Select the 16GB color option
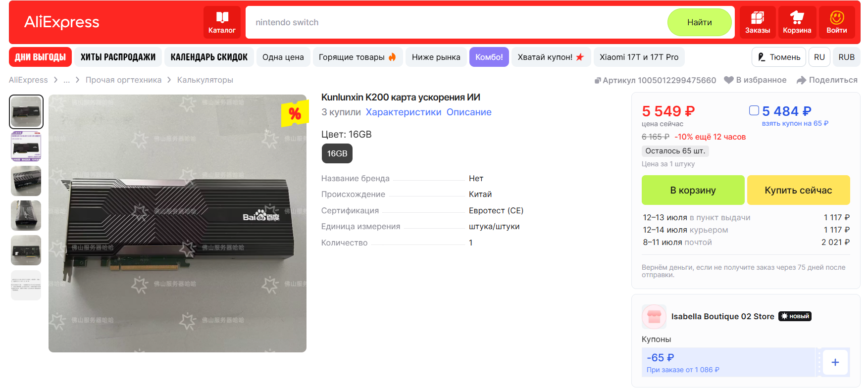Screen dimensions: 868x389 point(337,153)
